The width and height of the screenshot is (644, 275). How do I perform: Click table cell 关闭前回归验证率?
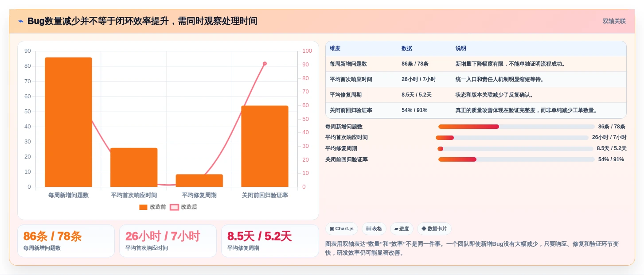[x=351, y=110]
